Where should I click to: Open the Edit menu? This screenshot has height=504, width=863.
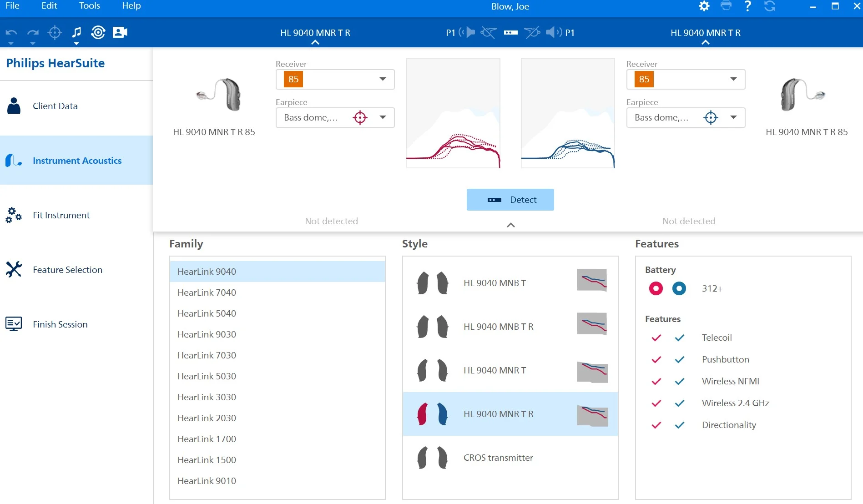tap(49, 6)
